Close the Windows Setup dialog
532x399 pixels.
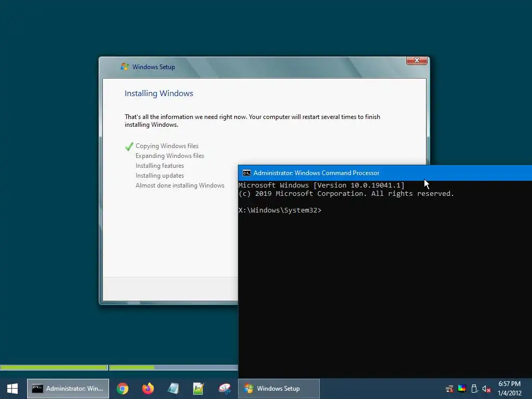click(417, 60)
